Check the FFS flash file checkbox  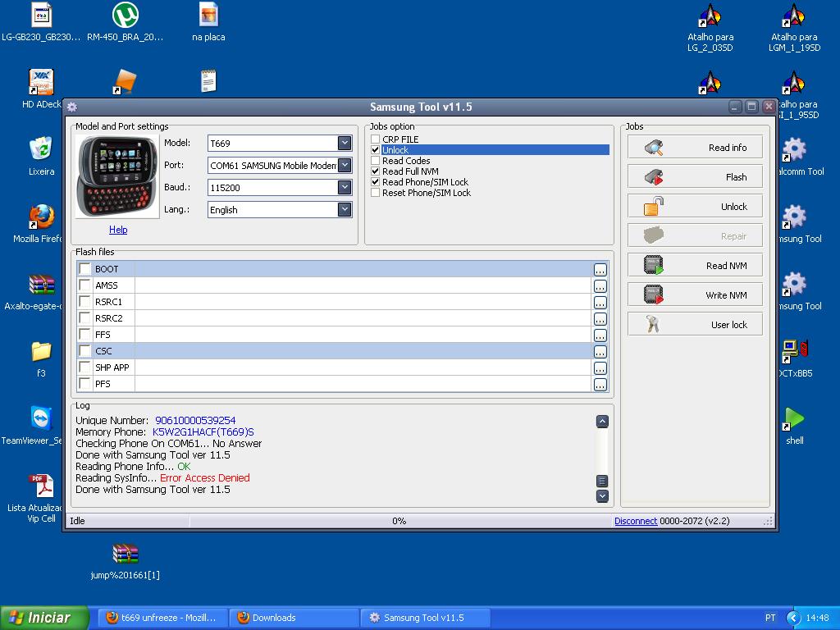[x=84, y=335]
